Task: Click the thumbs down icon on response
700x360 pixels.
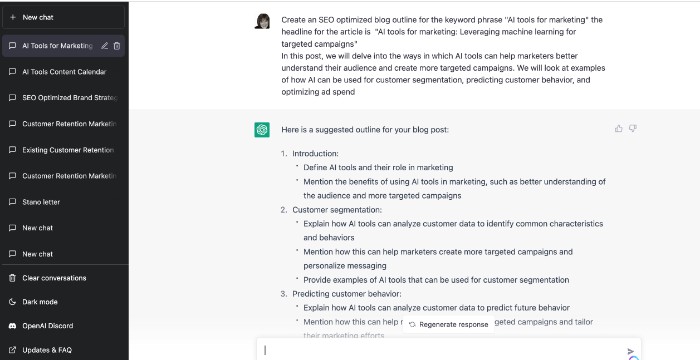Action: [633, 129]
